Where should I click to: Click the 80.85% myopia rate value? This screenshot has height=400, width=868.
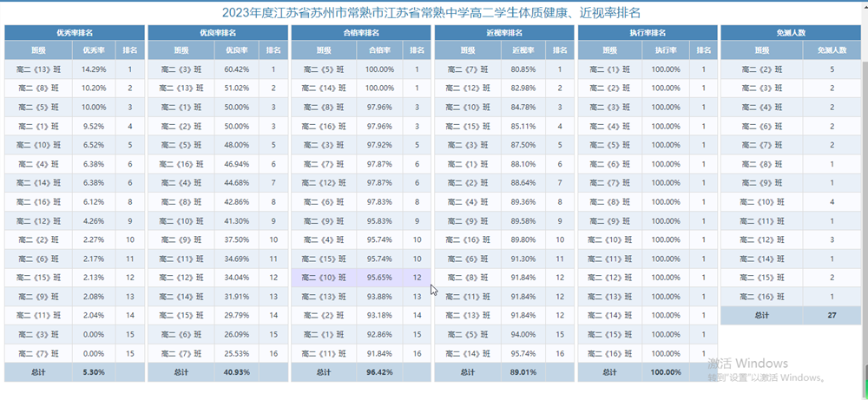[523, 69]
